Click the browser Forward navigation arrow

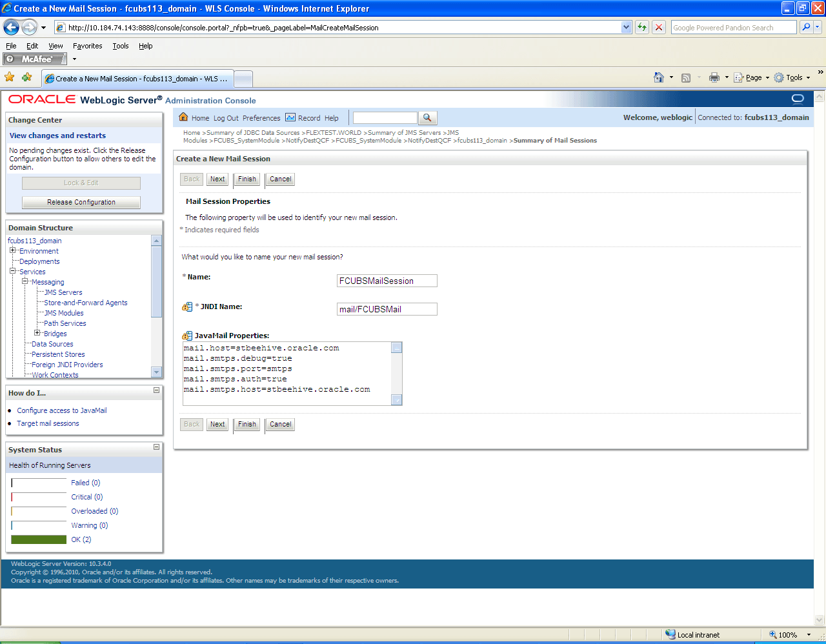(x=30, y=27)
